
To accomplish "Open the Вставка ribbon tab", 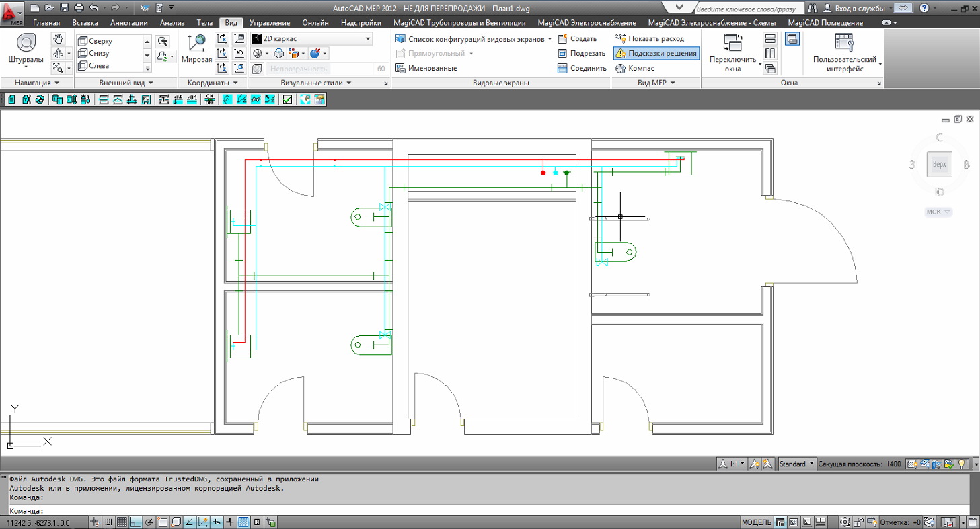I will 85,23.
